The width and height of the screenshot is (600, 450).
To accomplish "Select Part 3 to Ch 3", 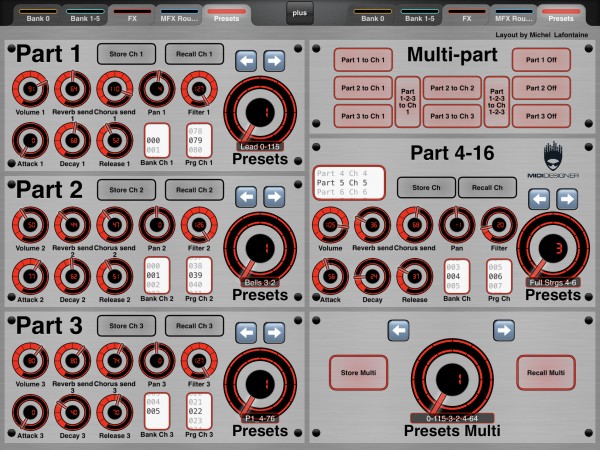I will [x=452, y=116].
